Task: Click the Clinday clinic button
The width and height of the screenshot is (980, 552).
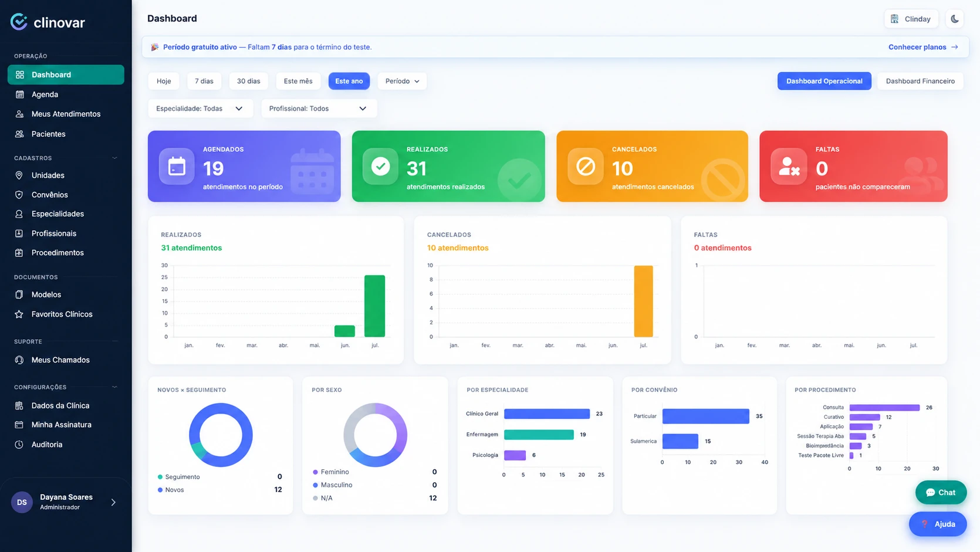Action: (911, 19)
